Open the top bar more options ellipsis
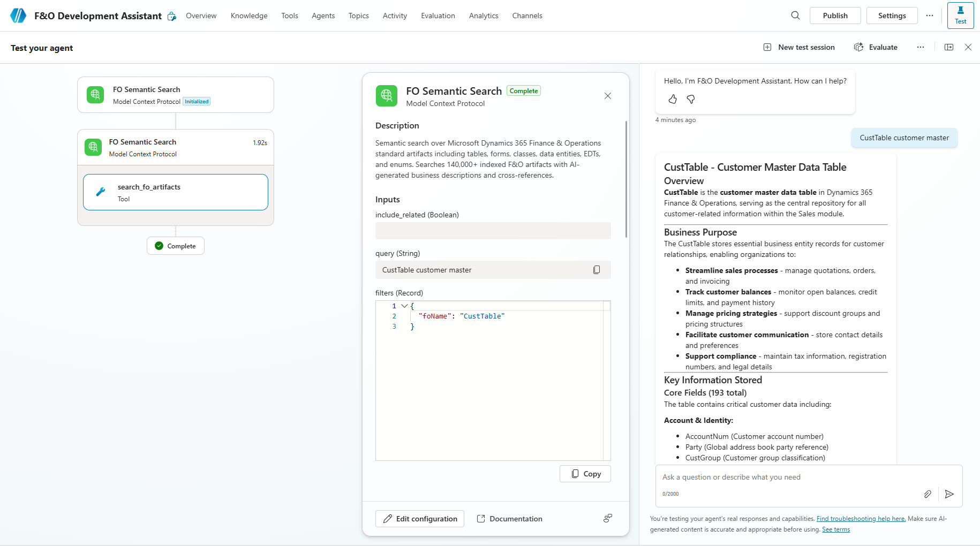Screen dimensions: 980x546 930,16
